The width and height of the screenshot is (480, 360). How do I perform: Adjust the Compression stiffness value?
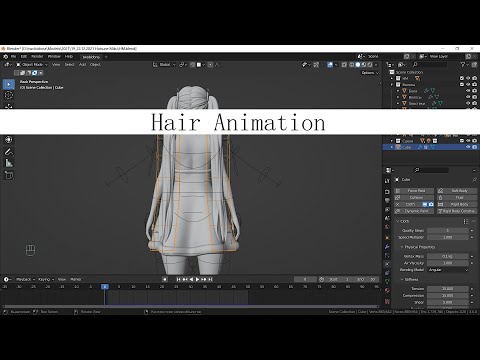[448, 296]
